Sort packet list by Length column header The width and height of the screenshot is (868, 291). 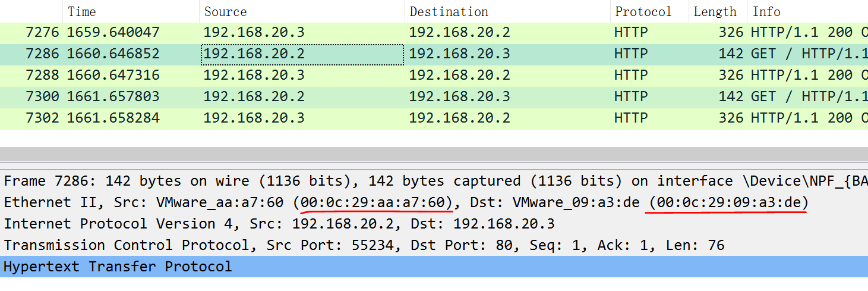(715, 11)
